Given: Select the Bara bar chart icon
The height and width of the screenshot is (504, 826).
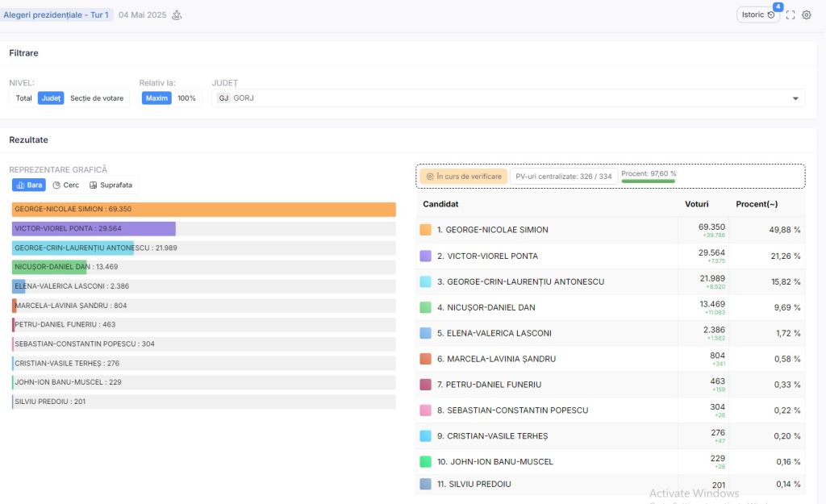Looking at the screenshot, I should 20,185.
